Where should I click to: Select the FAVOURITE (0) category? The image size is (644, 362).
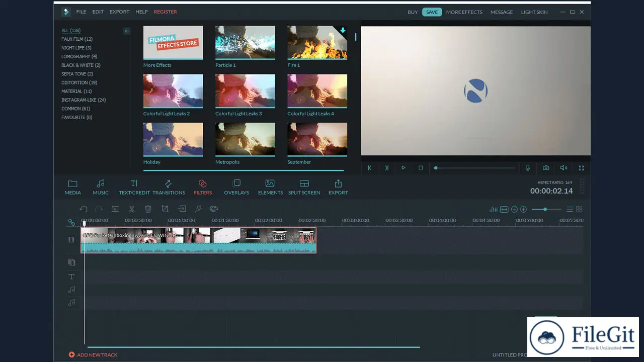pyautogui.click(x=76, y=117)
